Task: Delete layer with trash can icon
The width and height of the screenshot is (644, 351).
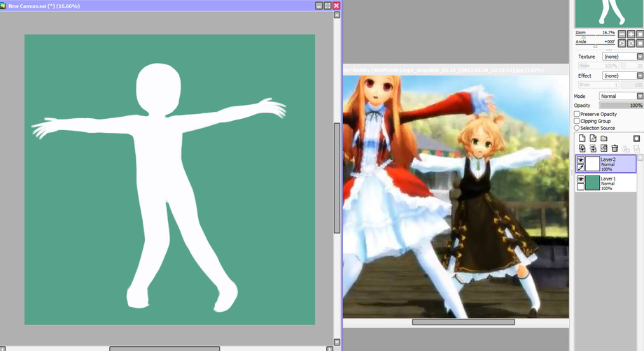Action: (615, 148)
